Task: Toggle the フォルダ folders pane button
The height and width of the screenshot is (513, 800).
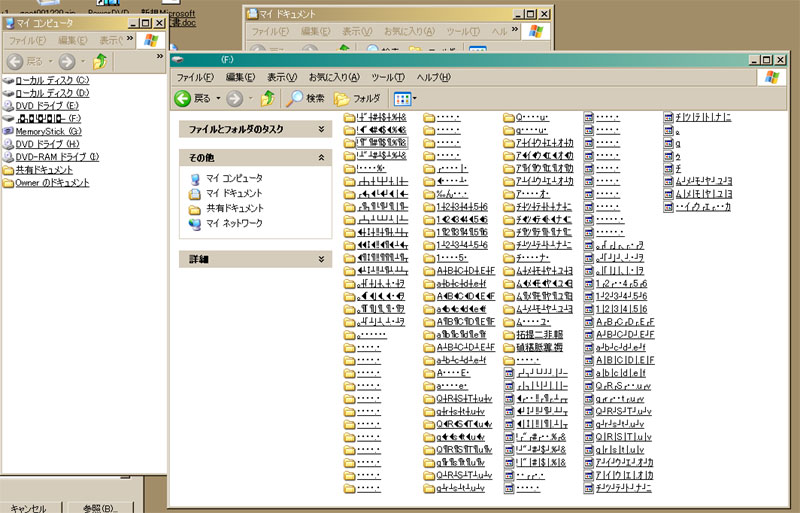Action: point(357,98)
